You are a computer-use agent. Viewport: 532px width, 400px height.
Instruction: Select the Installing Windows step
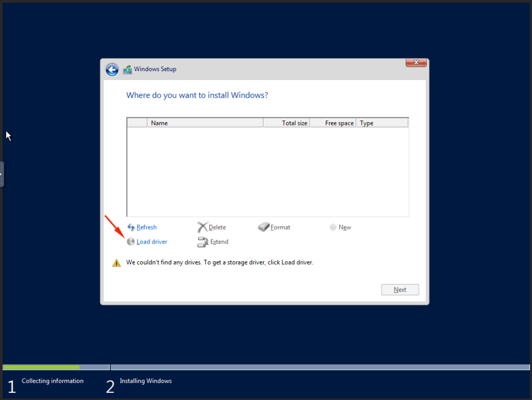(145, 381)
